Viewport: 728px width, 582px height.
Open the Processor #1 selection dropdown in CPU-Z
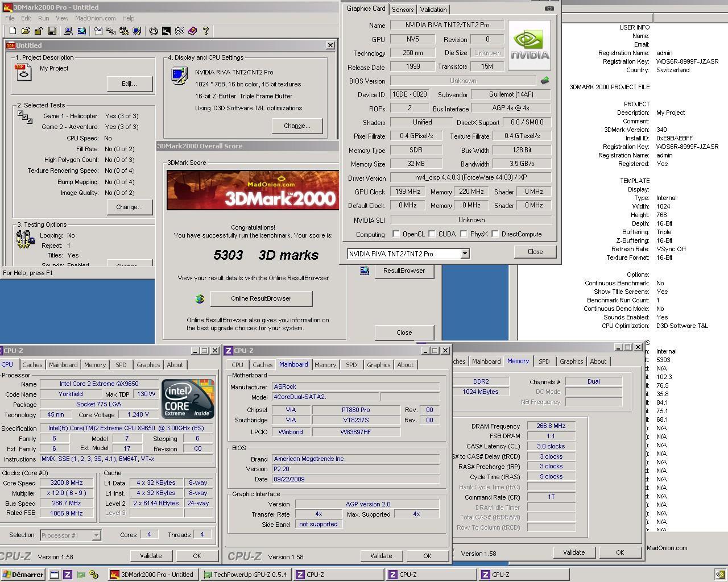point(96,535)
